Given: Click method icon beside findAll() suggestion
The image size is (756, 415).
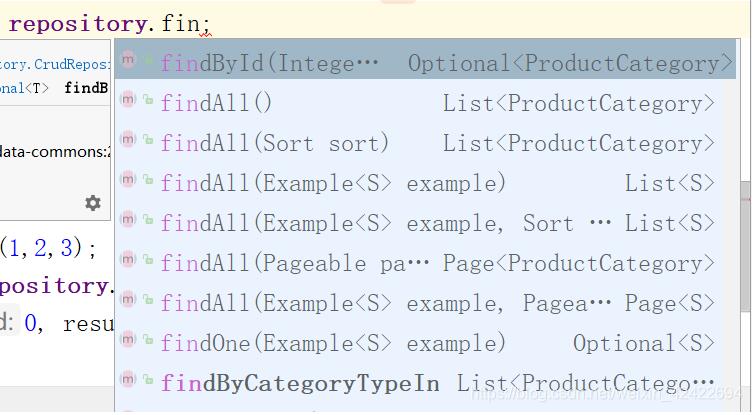Looking at the screenshot, I should click(128, 101).
